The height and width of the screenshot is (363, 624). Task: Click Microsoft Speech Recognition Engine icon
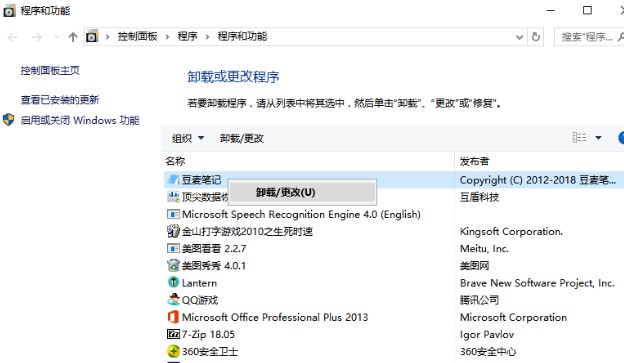pyautogui.click(x=173, y=214)
